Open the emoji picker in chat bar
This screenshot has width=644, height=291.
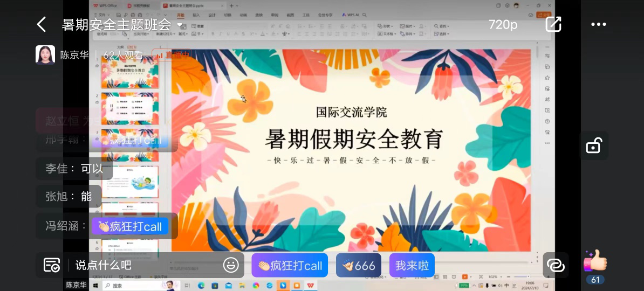click(231, 265)
